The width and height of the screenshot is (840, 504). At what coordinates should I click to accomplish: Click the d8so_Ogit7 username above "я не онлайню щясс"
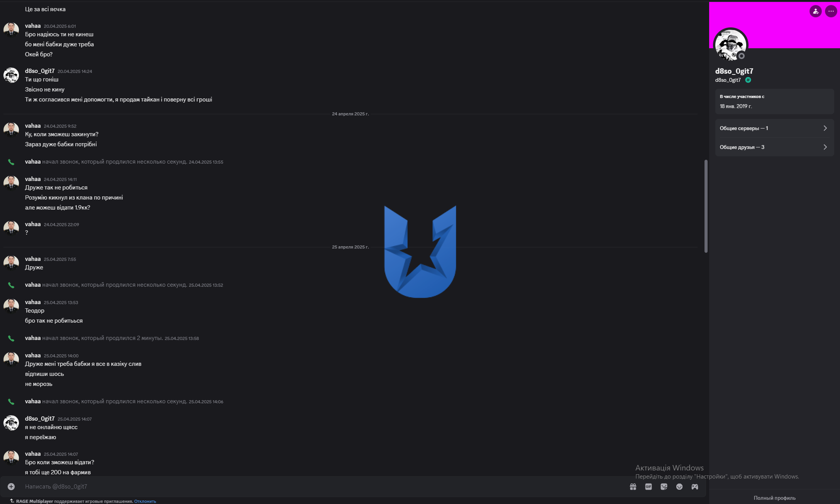(40, 419)
